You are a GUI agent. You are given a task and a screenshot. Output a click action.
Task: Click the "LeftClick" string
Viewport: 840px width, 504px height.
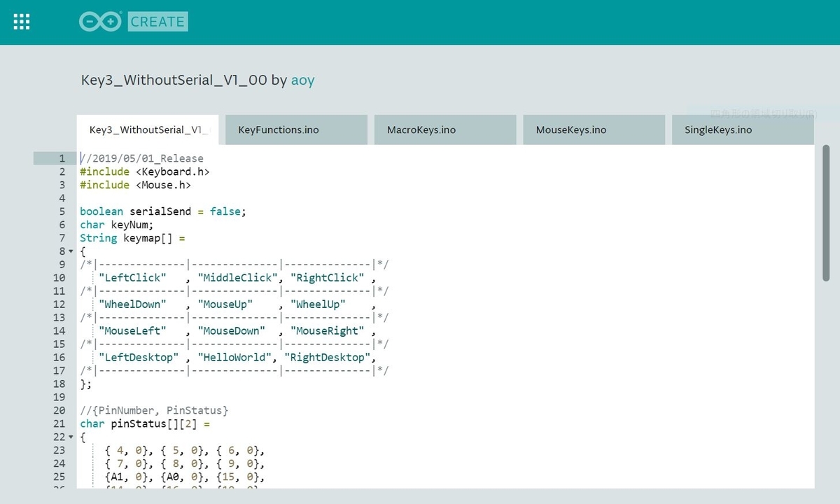click(133, 278)
